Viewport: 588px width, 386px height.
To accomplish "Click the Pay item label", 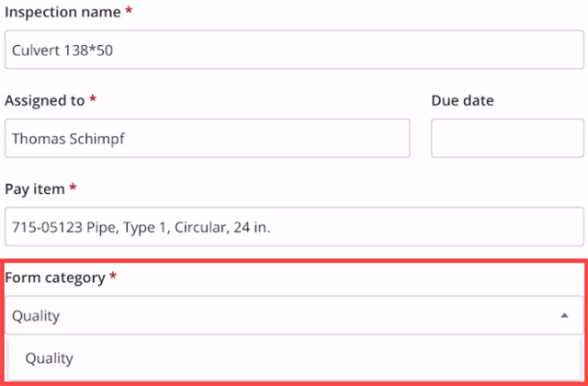I will pos(35,188).
